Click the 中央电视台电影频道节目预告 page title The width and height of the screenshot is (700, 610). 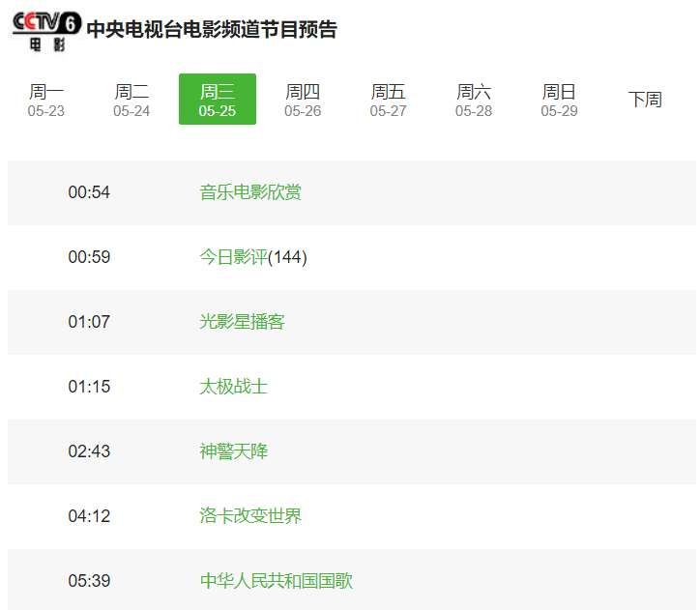[x=212, y=30]
